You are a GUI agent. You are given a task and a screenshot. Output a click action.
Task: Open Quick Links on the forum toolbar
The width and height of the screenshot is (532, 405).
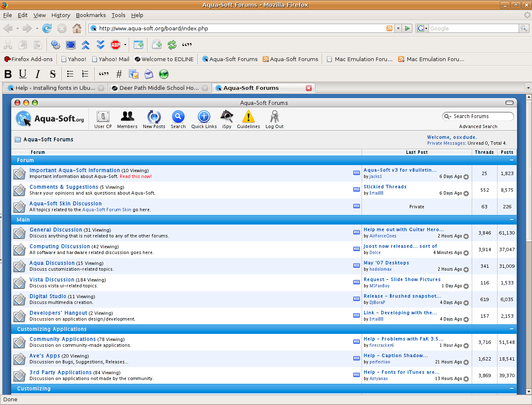click(204, 120)
